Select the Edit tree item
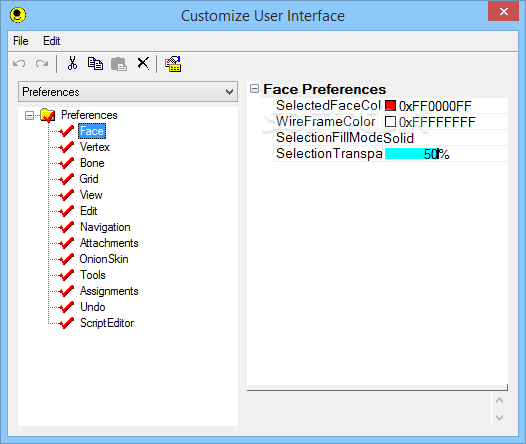 [89, 211]
